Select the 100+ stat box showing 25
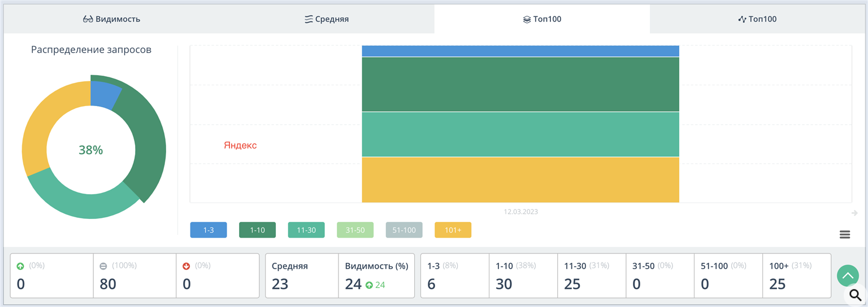 click(797, 275)
